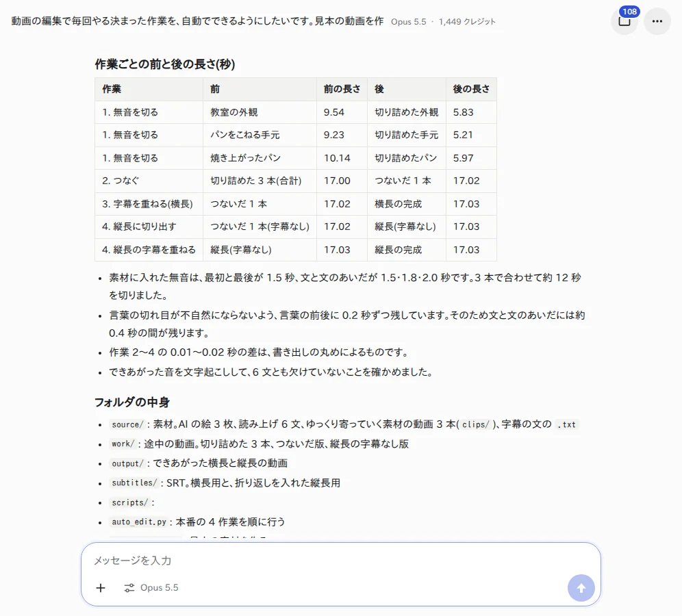Click the bullet starting 言葉の切れ目が不自然
The image size is (682, 616).
point(346,324)
